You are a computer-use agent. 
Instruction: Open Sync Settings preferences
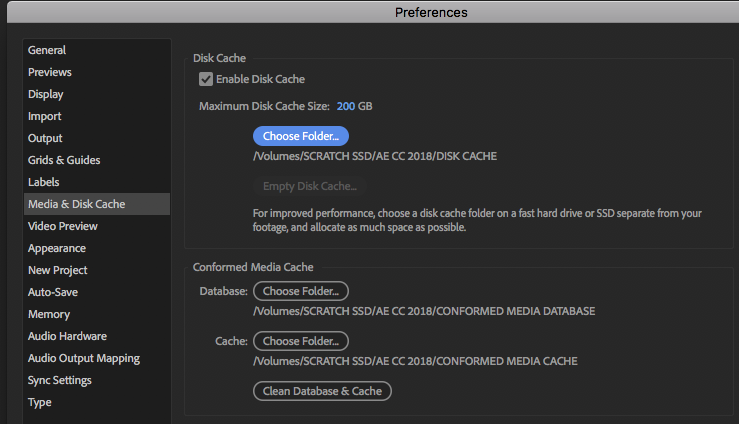point(60,380)
